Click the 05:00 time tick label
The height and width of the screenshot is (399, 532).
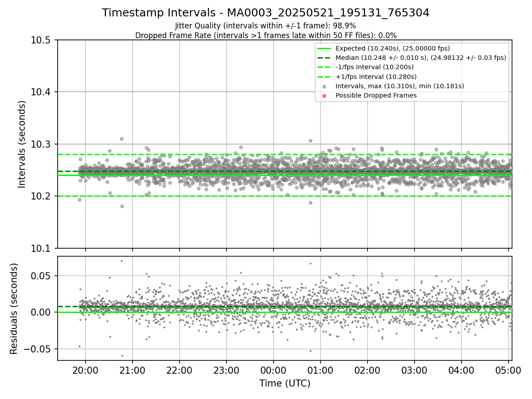tap(509, 370)
